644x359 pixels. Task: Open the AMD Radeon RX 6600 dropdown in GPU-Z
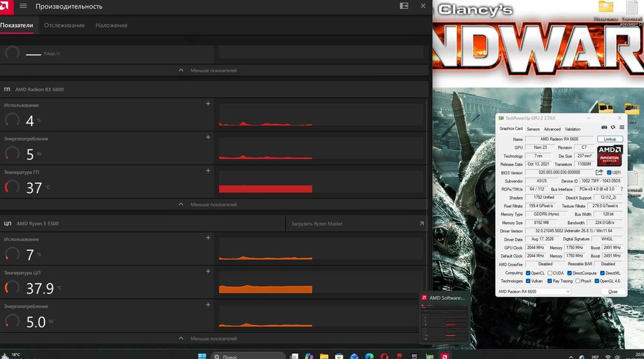(x=534, y=291)
